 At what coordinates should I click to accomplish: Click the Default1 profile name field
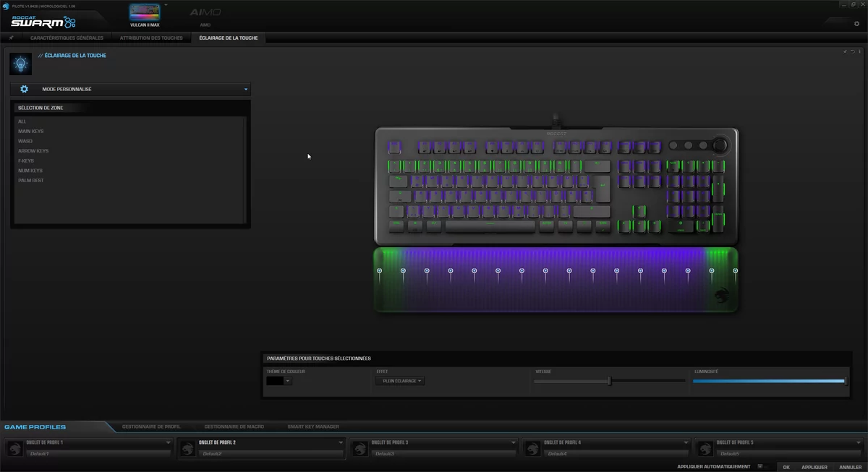tap(99, 453)
